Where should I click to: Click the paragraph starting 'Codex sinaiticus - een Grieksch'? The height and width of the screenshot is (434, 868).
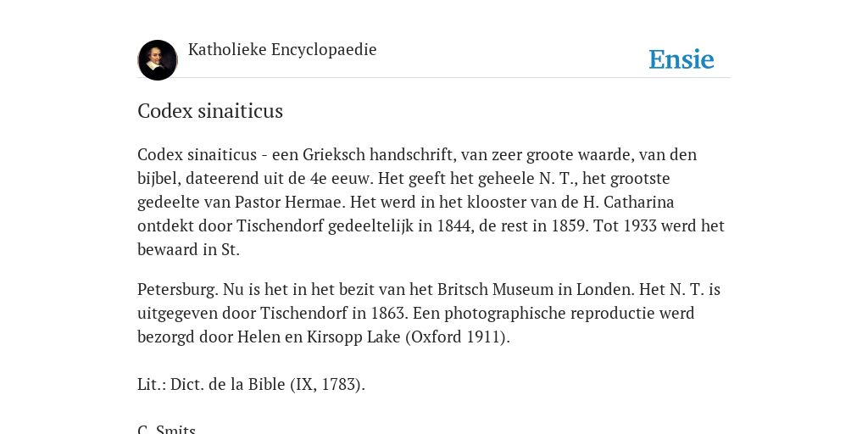431,202
